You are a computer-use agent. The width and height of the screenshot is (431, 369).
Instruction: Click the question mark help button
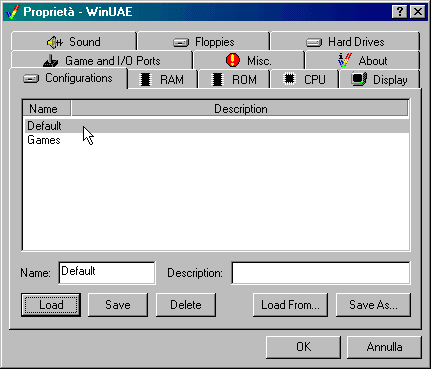click(400, 12)
